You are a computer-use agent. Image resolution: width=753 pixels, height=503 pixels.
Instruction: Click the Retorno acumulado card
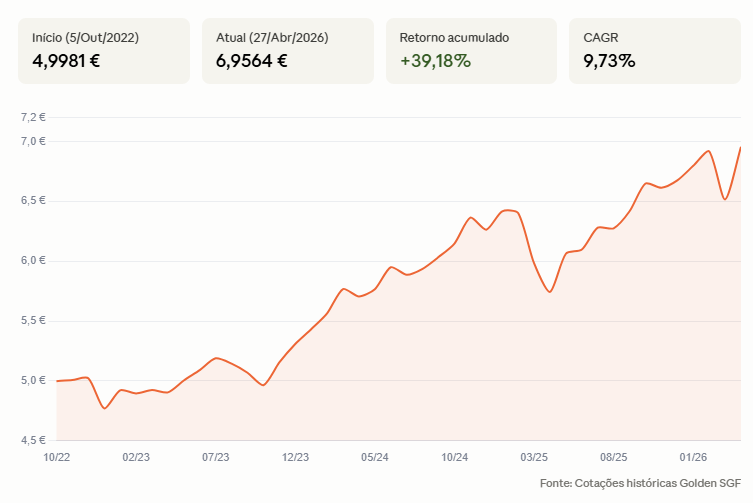click(471, 51)
